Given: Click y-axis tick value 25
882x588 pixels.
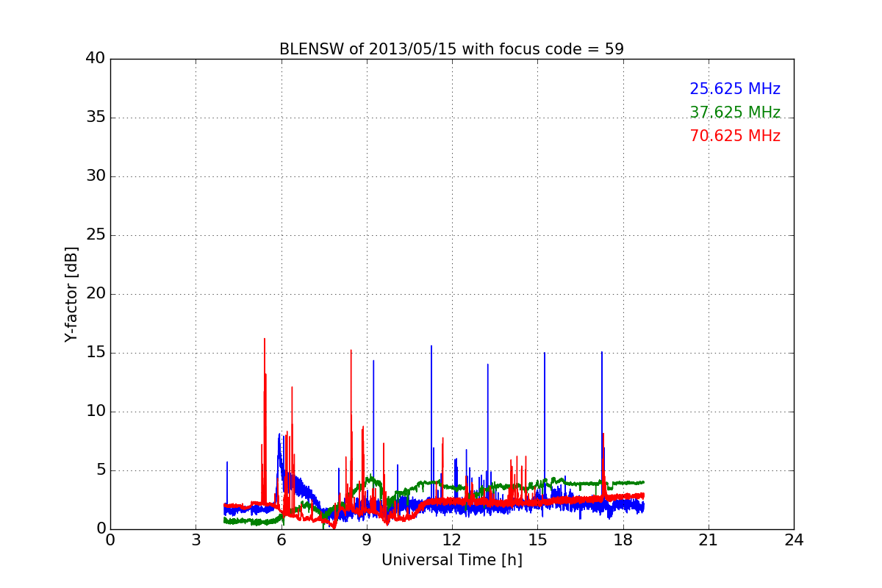Looking at the screenshot, I should point(96,235).
